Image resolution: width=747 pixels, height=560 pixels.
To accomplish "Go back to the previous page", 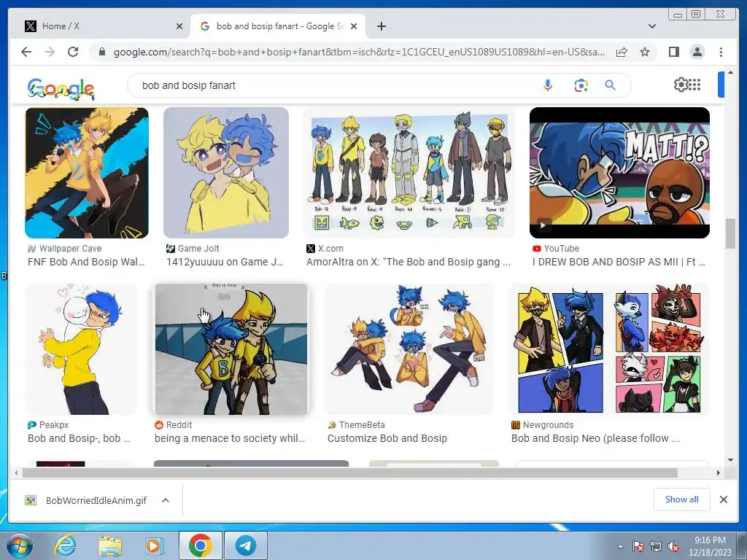I will [x=26, y=52].
